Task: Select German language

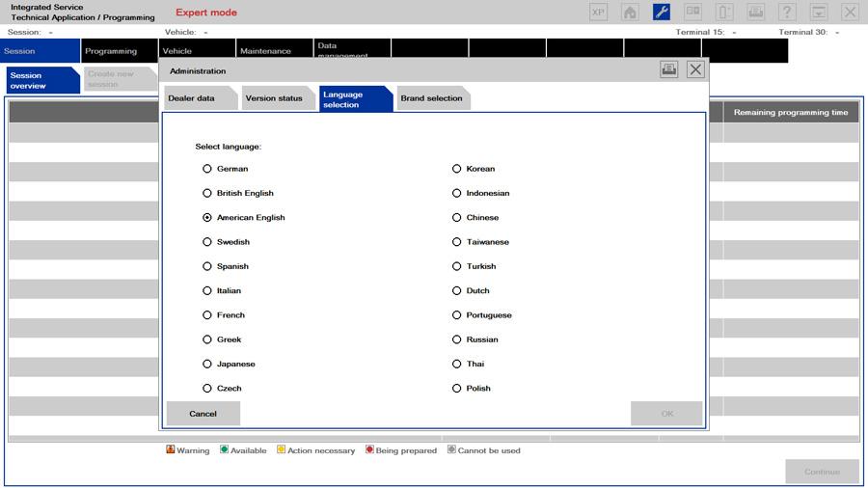Action: [x=207, y=169]
